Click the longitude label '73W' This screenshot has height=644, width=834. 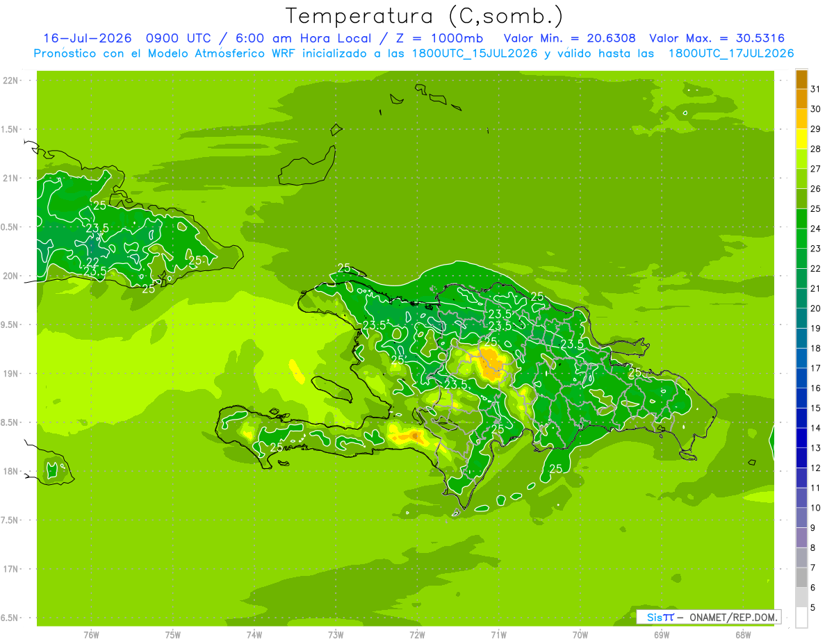pyautogui.click(x=336, y=635)
